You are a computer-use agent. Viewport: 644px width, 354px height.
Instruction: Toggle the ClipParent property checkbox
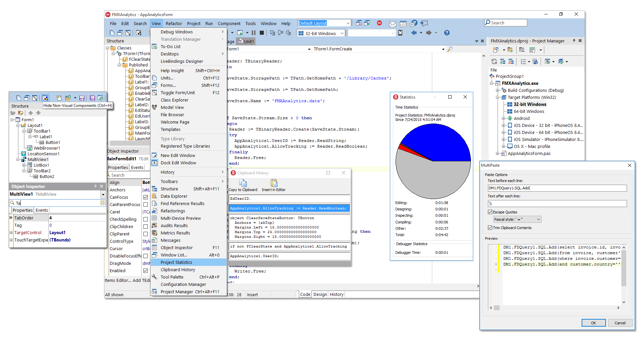click(145, 234)
